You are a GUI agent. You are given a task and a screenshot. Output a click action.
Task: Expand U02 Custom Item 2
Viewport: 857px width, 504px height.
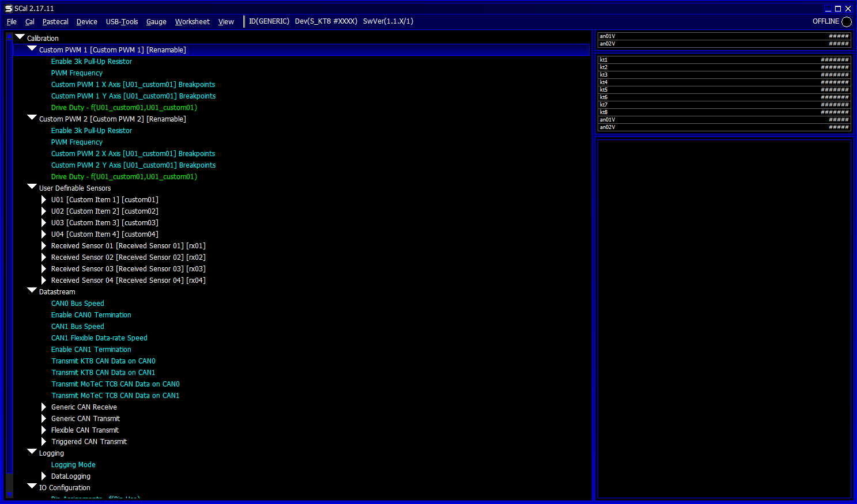click(44, 211)
